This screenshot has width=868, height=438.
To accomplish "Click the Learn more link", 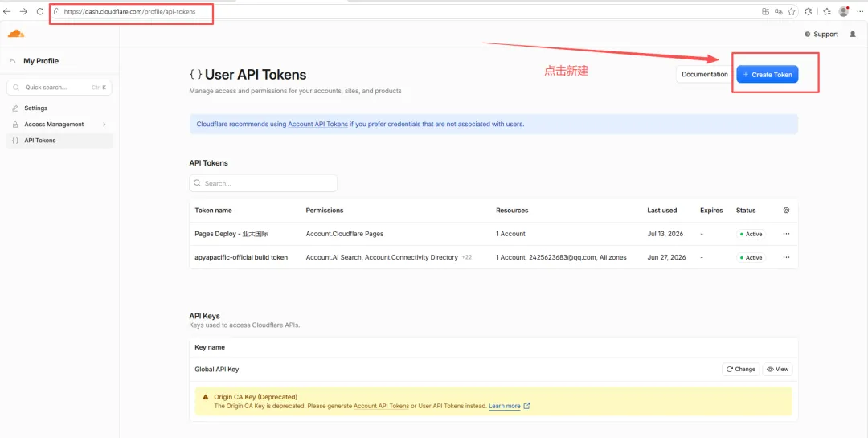I will (x=504, y=406).
